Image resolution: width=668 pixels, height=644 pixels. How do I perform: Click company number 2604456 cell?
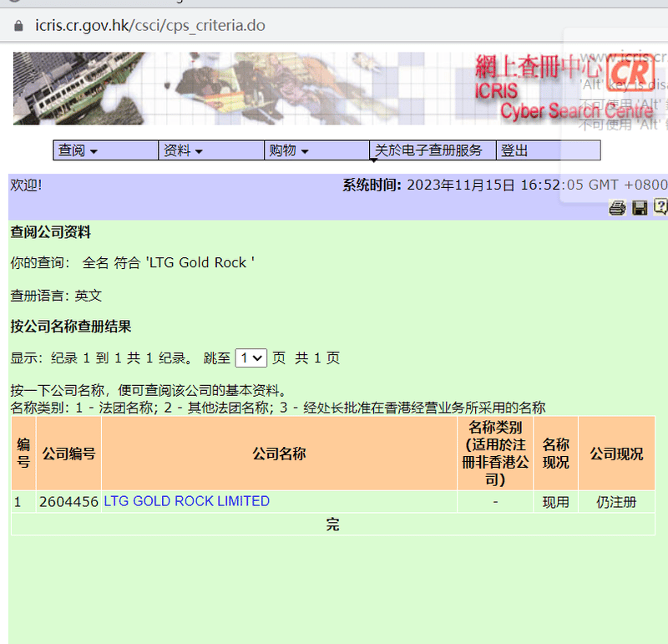coord(68,502)
